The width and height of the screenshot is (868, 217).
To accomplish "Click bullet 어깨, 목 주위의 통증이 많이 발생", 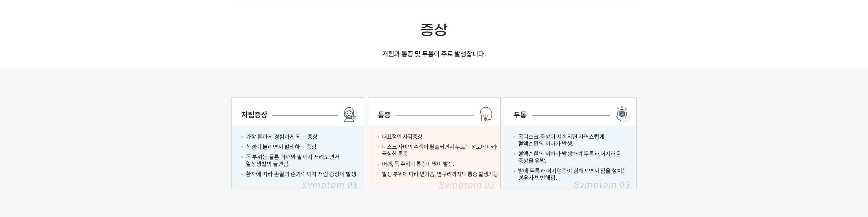I will (418, 164).
